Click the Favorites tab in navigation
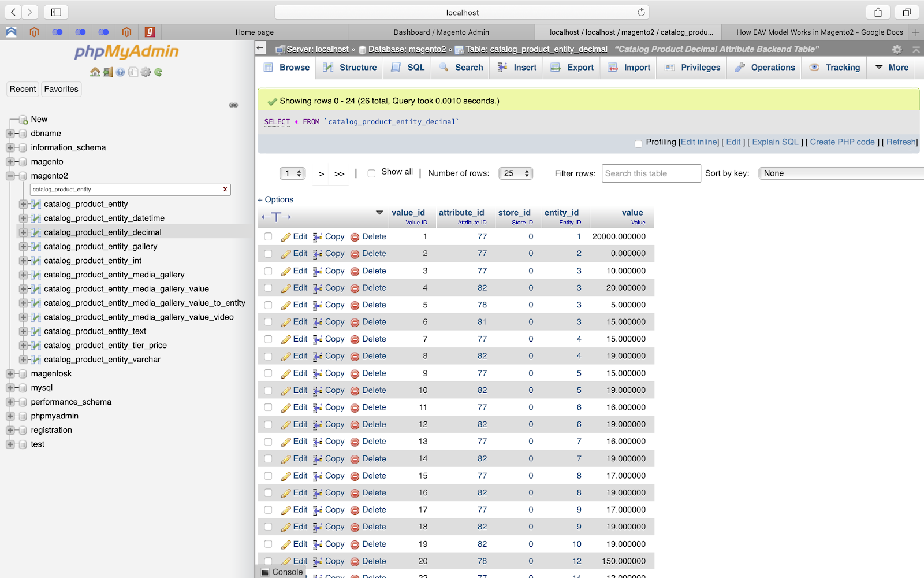 [61, 89]
